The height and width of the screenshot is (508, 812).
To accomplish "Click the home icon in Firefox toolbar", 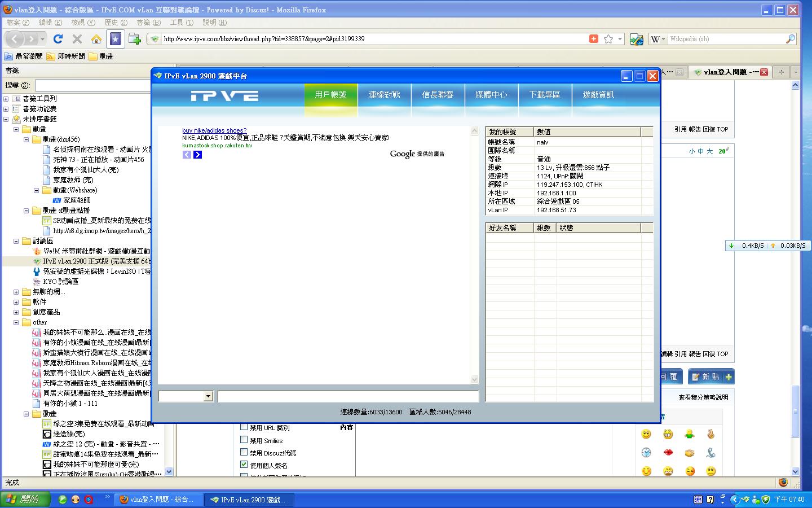I will 96,39.
